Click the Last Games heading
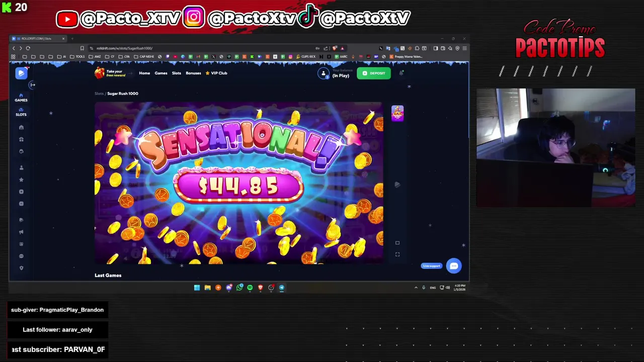This screenshot has width=644, height=362. coord(108,276)
